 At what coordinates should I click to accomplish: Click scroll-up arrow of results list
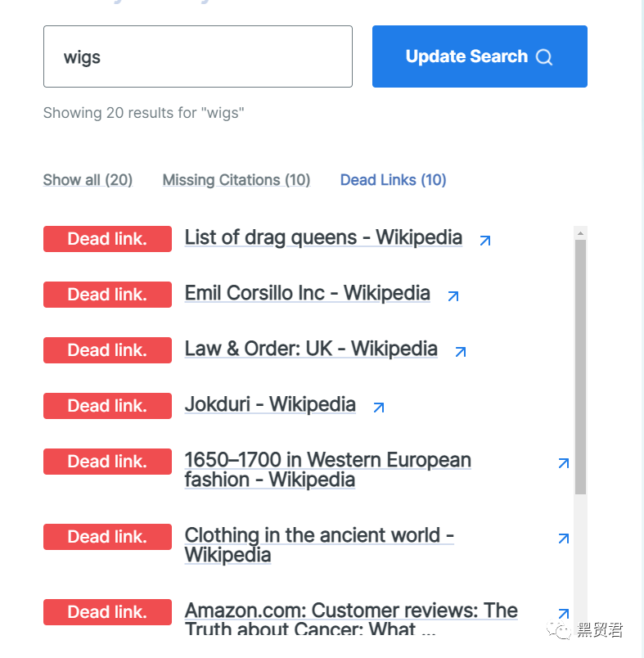click(x=580, y=232)
